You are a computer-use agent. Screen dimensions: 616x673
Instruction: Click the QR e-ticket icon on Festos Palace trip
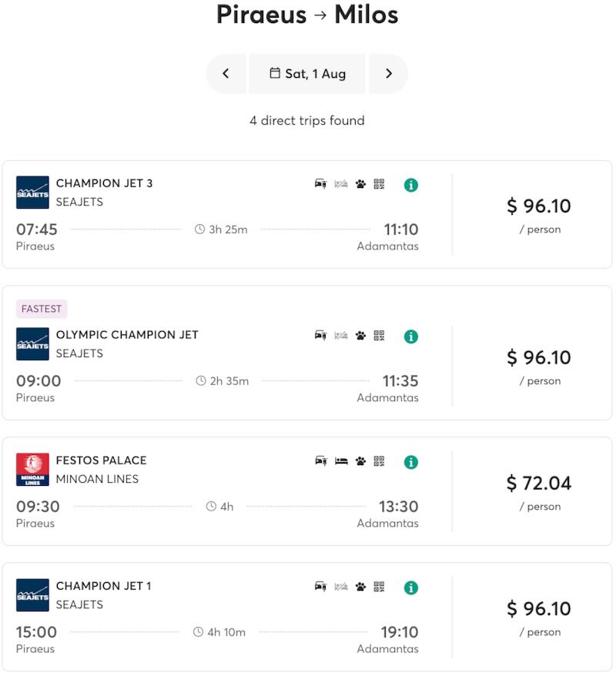tap(378, 461)
